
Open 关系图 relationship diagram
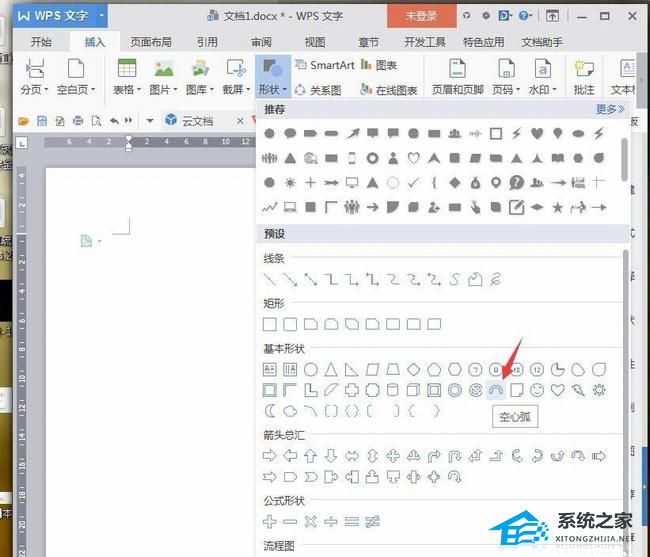tap(318, 90)
